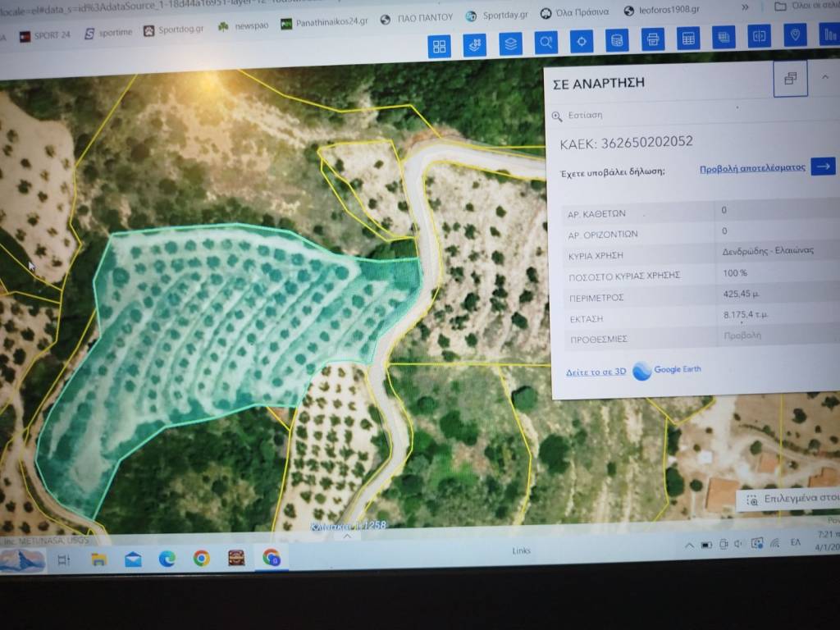Open the magnifier search tool
This screenshot has width=840, height=630.
pyautogui.click(x=546, y=42)
